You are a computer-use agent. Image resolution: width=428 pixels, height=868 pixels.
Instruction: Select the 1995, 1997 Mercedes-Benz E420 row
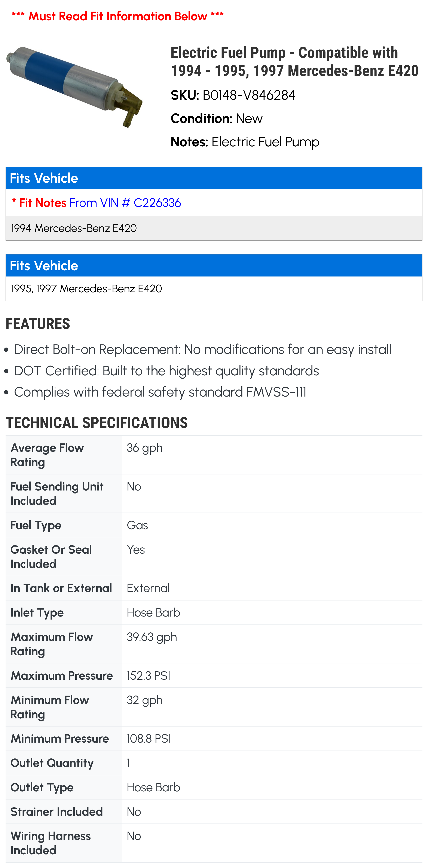click(87, 288)
